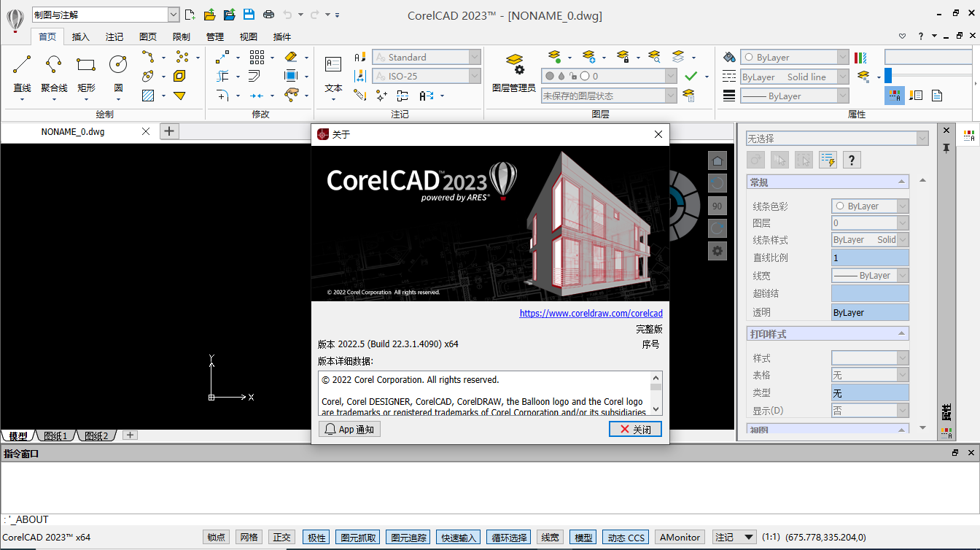Select the Line (直线) drawing tool

(22, 74)
